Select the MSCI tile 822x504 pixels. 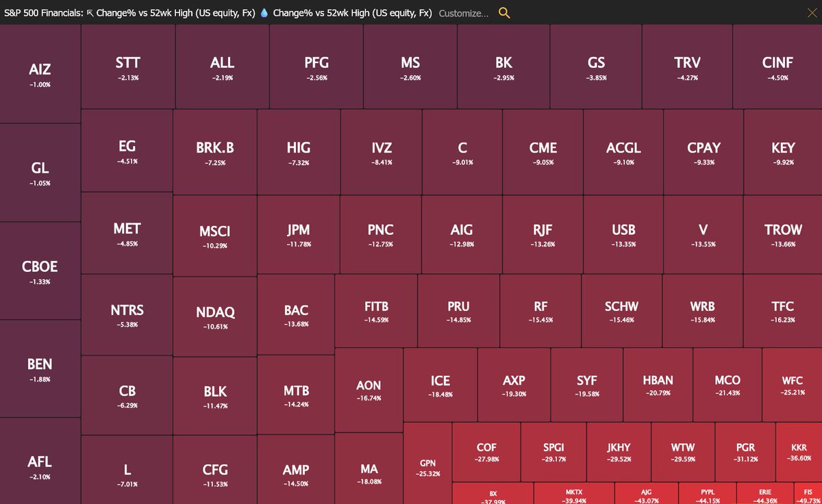[x=215, y=236]
